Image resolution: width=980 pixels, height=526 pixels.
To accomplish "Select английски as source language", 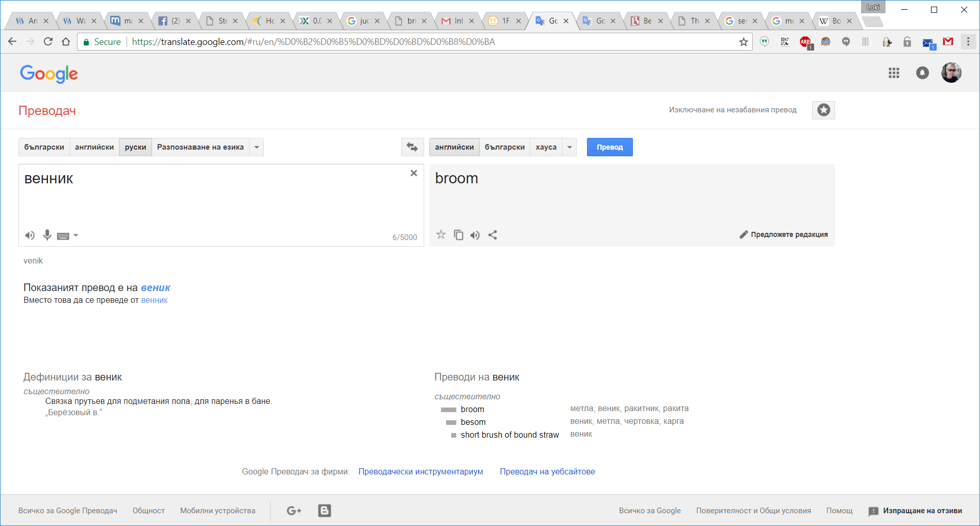I will [94, 147].
